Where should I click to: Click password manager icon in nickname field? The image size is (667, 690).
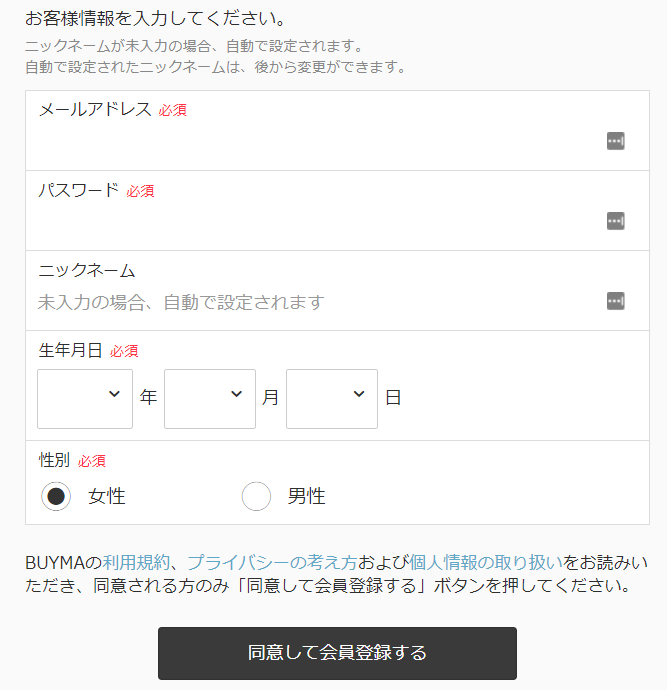point(616,301)
